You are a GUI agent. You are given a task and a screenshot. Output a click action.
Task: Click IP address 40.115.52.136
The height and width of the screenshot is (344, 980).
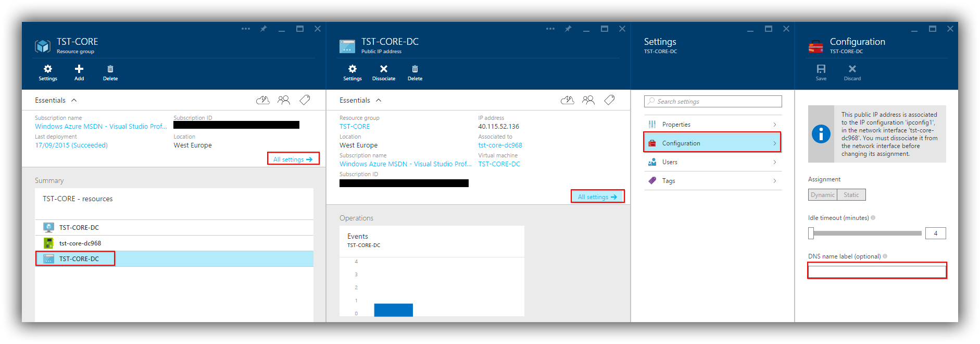click(x=499, y=127)
